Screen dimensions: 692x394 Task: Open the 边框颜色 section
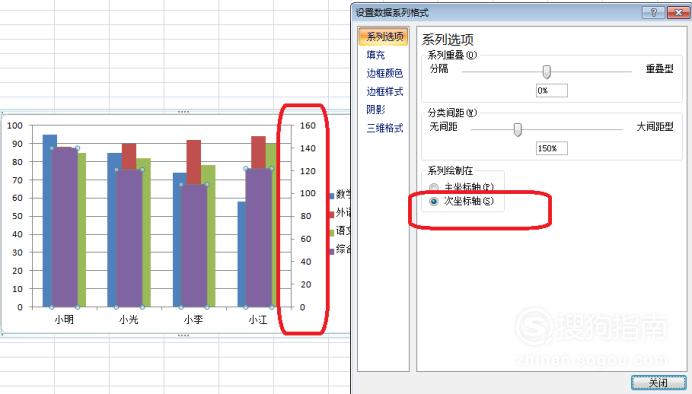[x=384, y=73]
